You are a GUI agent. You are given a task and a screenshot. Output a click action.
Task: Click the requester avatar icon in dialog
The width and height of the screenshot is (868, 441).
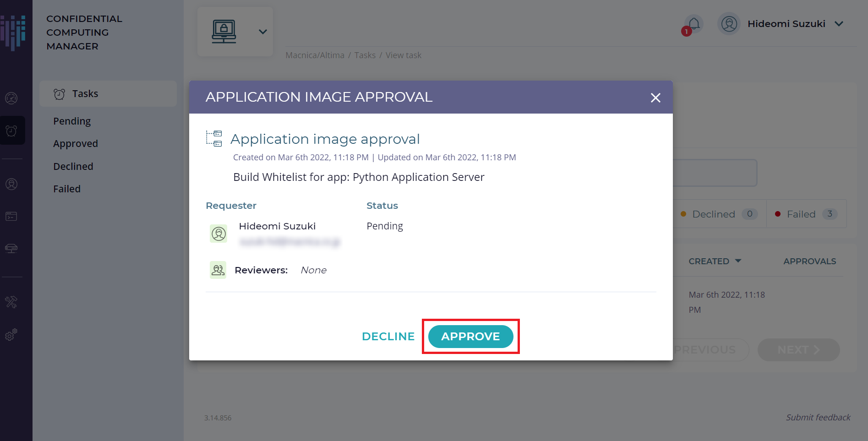click(218, 234)
